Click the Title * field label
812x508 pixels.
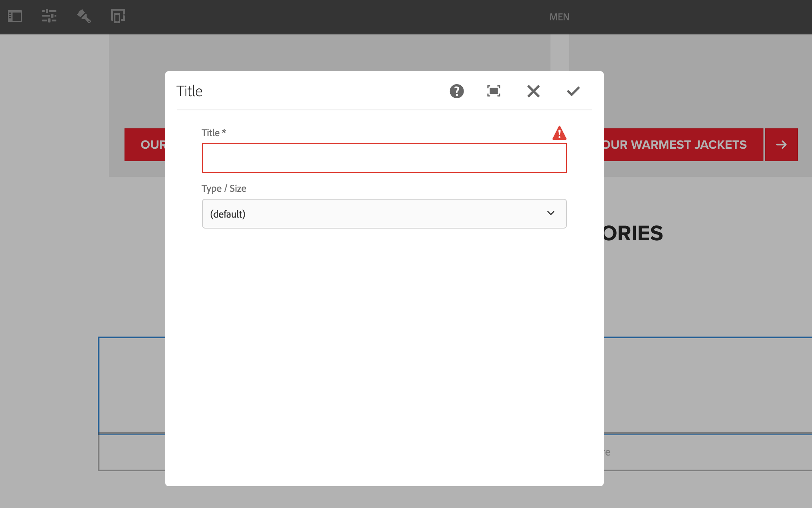[x=213, y=133]
